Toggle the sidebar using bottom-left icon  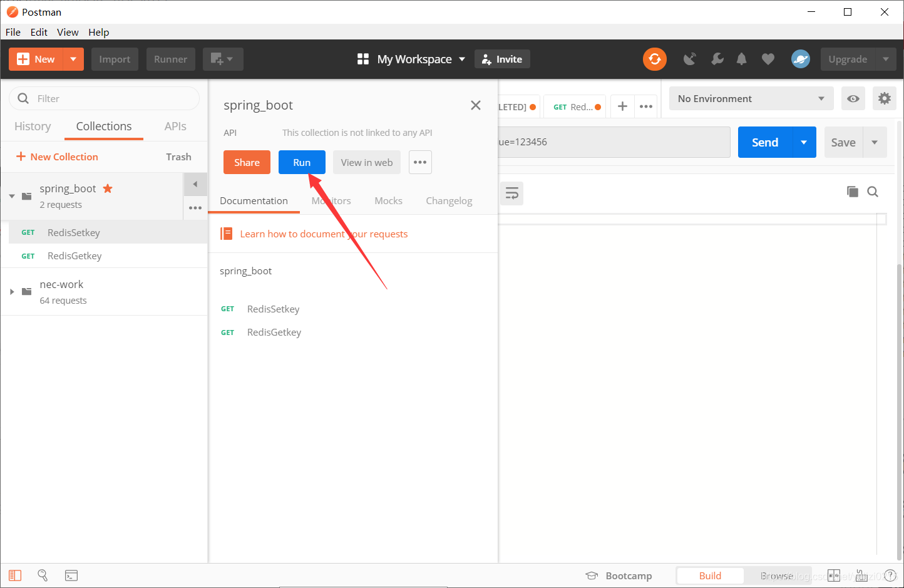tap(15, 575)
